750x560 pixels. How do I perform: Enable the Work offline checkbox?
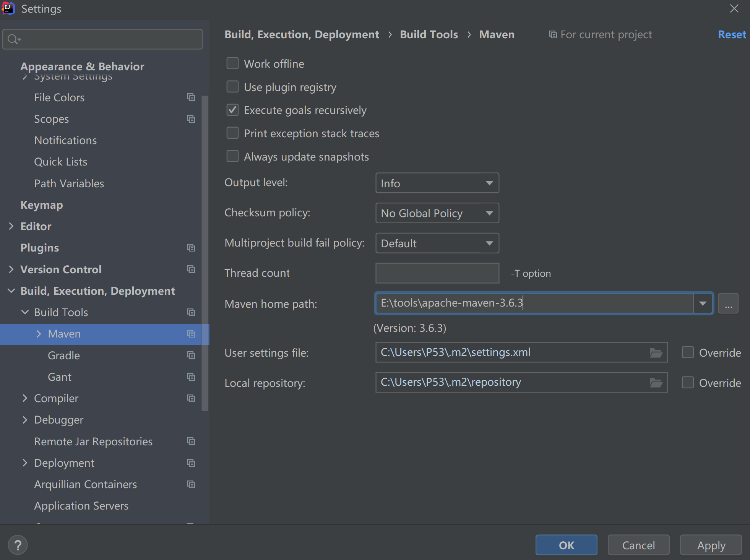(232, 63)
